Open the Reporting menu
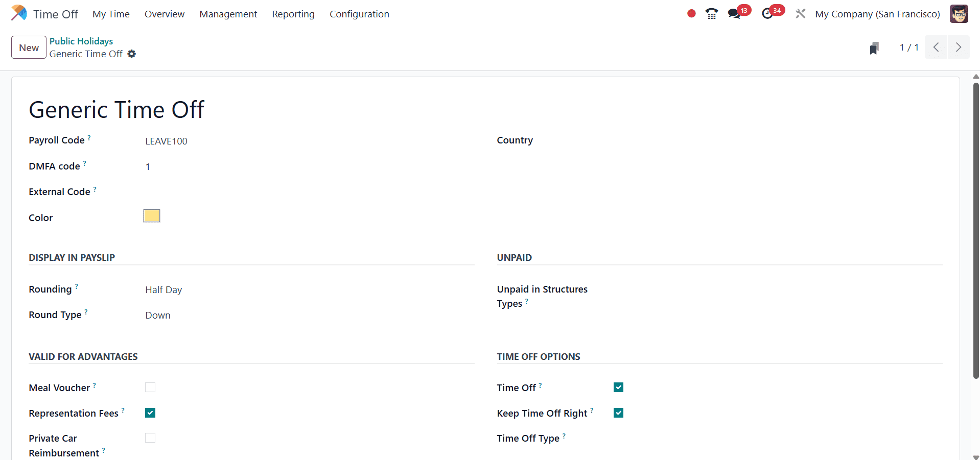 (293, 14)
